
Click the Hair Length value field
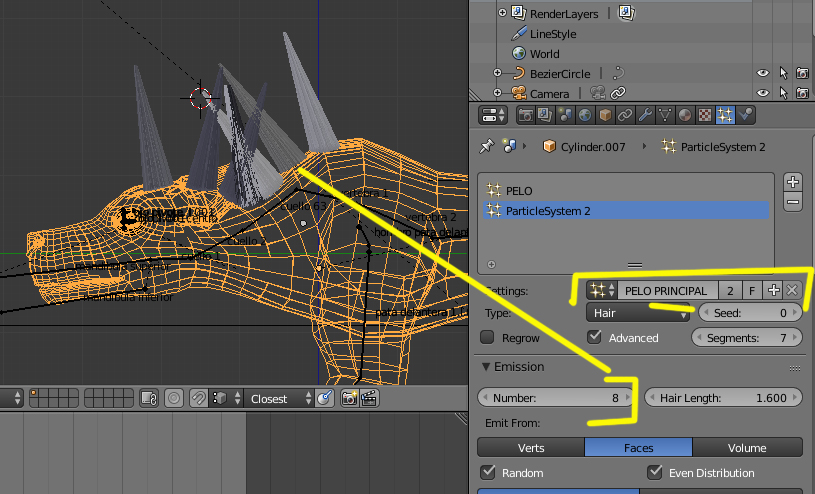[x=723, y=397]
